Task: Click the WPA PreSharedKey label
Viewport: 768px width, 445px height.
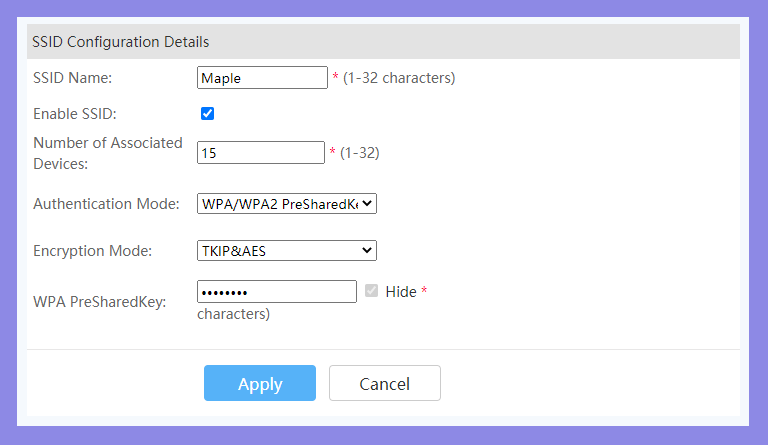Action: (100, 302)
